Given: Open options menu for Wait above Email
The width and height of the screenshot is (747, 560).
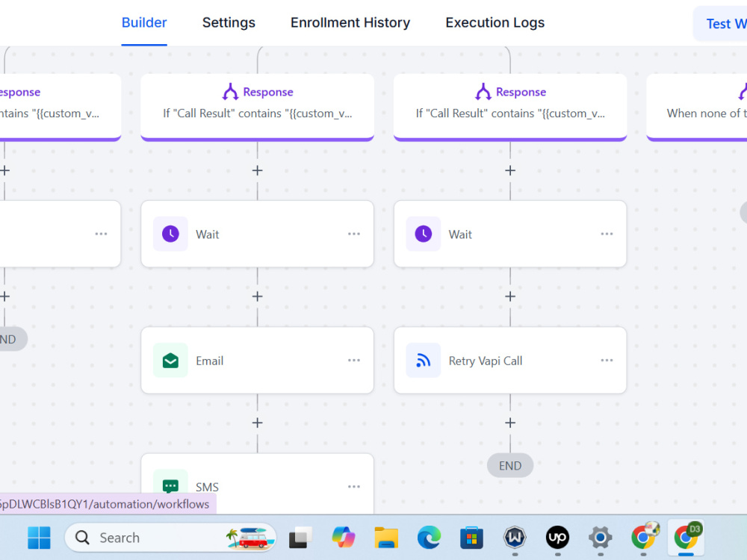Looking at the screenshot, I should 354,234.
